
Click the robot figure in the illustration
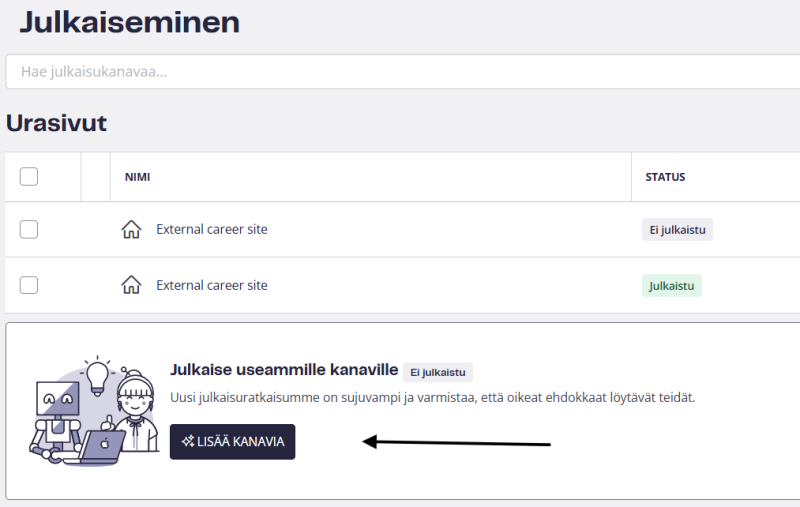click(x=55, y=415)
